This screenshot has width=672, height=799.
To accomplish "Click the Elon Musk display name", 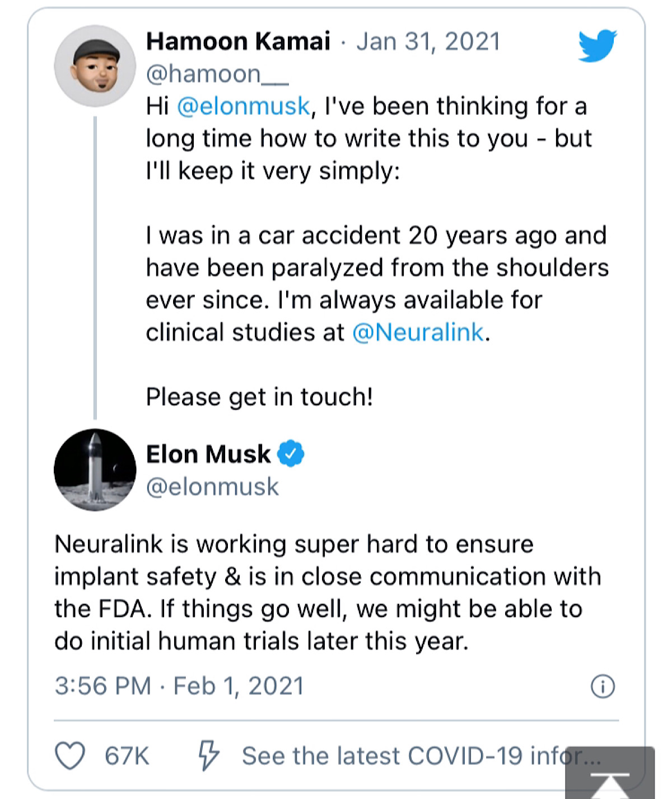I will click(x=208, y=454).
